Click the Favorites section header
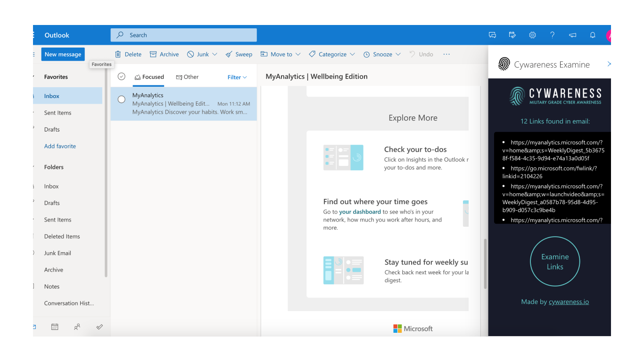The width and height of the screenshot is (644, 362). pyautogui.click(x=56, y=77)
